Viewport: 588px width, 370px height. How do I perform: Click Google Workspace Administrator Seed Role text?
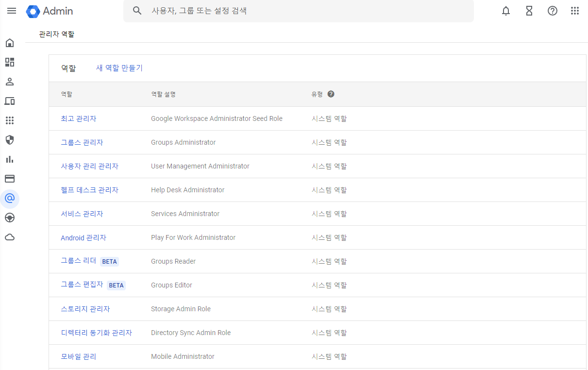coord(217,118)
